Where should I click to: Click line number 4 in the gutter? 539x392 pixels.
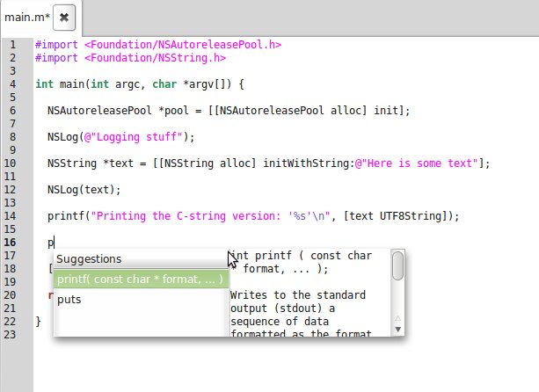click(x=12, y=84)
